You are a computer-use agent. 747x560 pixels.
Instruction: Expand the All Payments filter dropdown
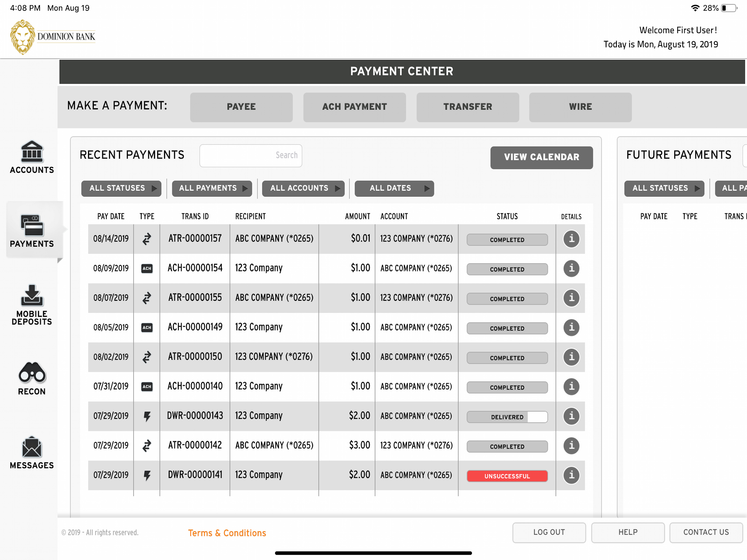[212, 188]
